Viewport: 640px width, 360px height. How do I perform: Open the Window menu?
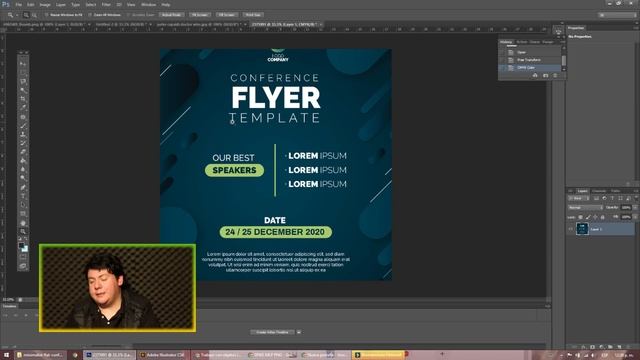(148, 4)
